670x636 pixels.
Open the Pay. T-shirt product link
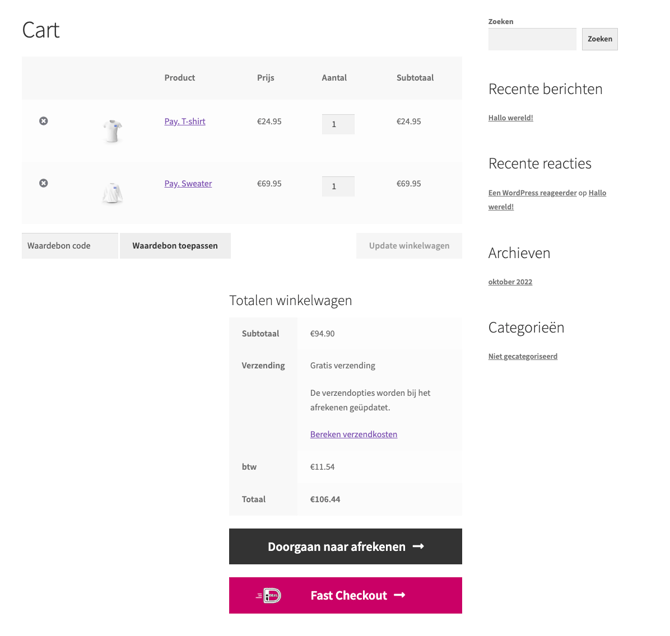185,121
